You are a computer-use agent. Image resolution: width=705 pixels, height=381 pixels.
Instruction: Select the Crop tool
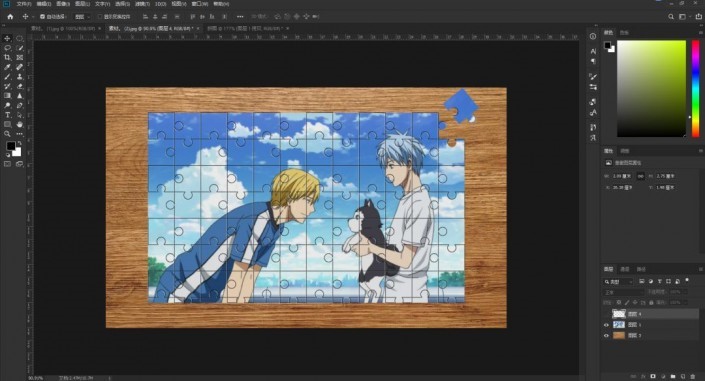click(7, 58)
